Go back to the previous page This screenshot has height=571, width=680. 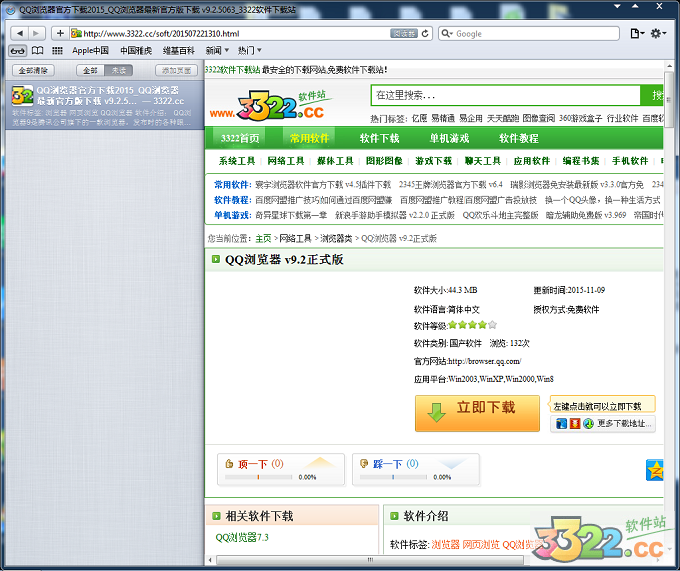pos(19,33)
